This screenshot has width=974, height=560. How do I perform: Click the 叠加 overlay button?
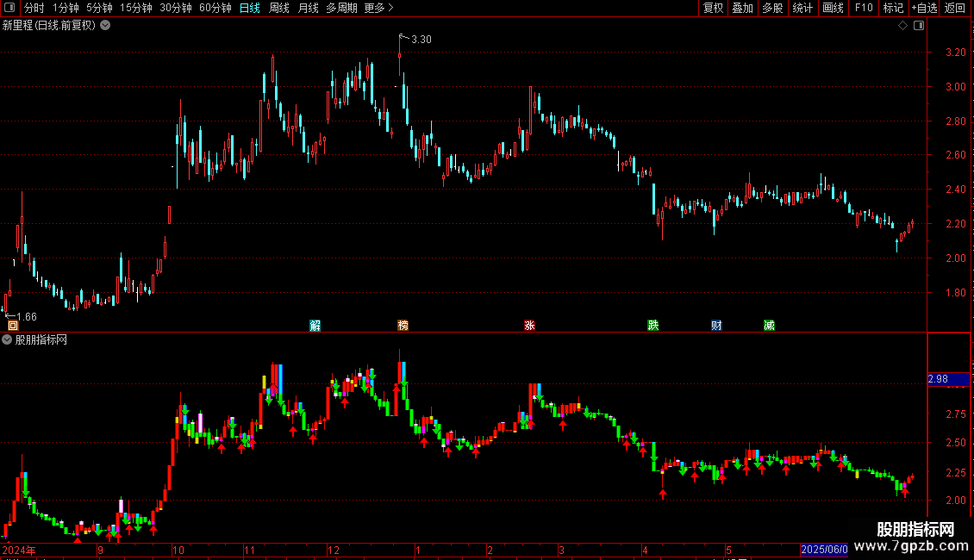[x=742, y=8]
